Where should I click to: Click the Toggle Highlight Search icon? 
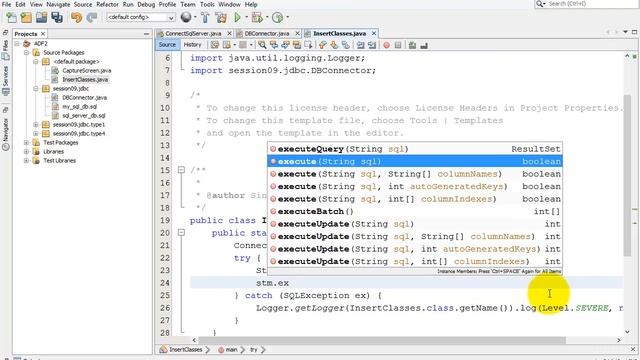pyautogui.click(x=297, y=45)
